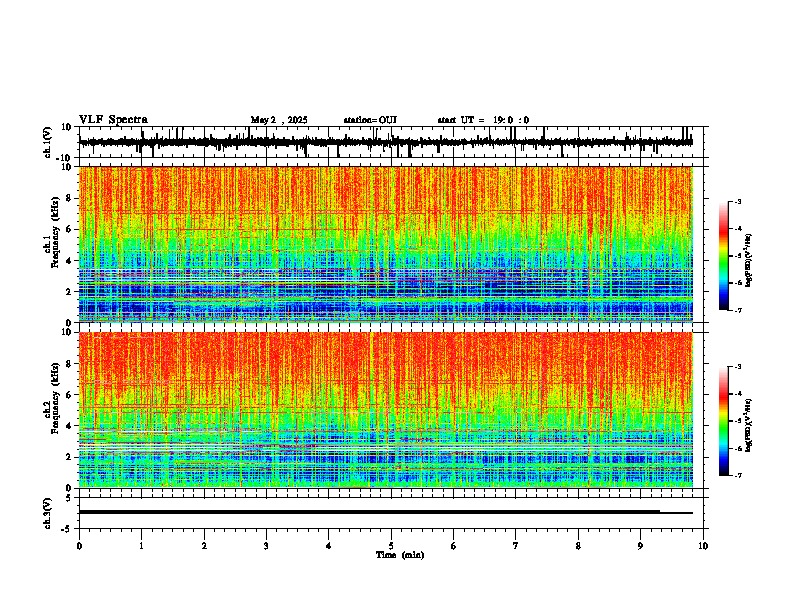Click the "-3" label on ch.2 colorbar
Image resolution: width=792 pixels, height=612 pixels.
(x=738, y=367)
